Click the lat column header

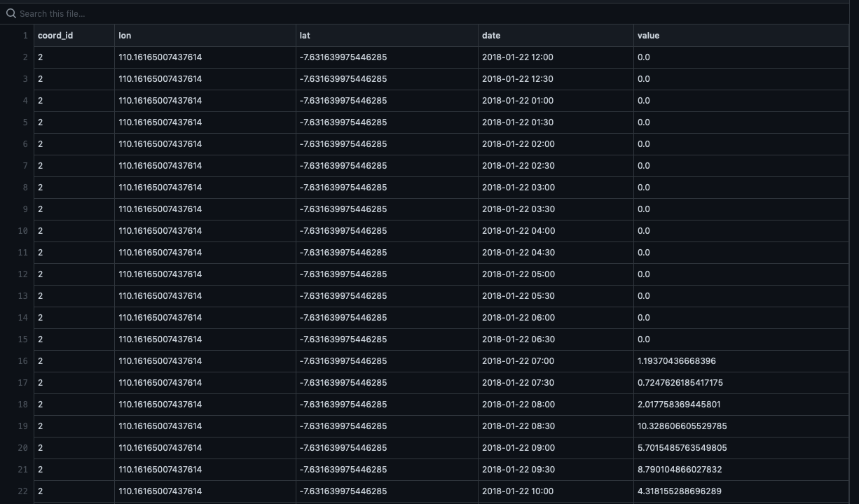[305, 36]
